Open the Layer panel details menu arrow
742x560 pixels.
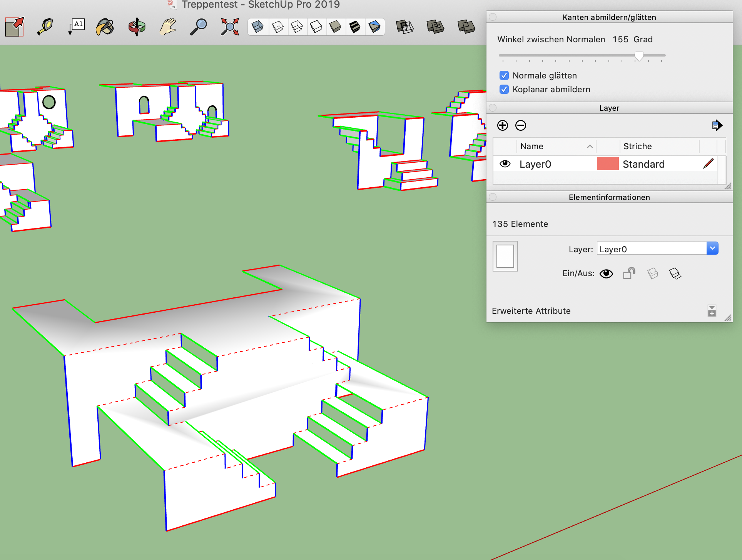717,125
